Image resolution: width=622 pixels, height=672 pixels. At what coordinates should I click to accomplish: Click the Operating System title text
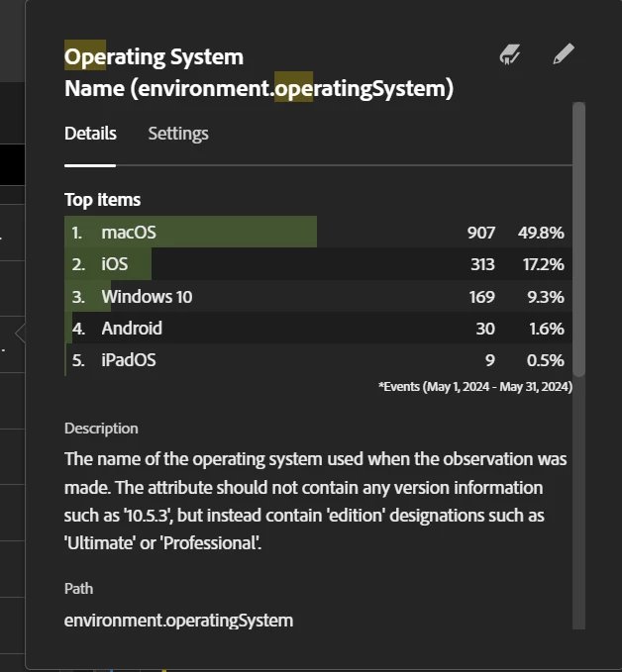[x=154, y=57]
